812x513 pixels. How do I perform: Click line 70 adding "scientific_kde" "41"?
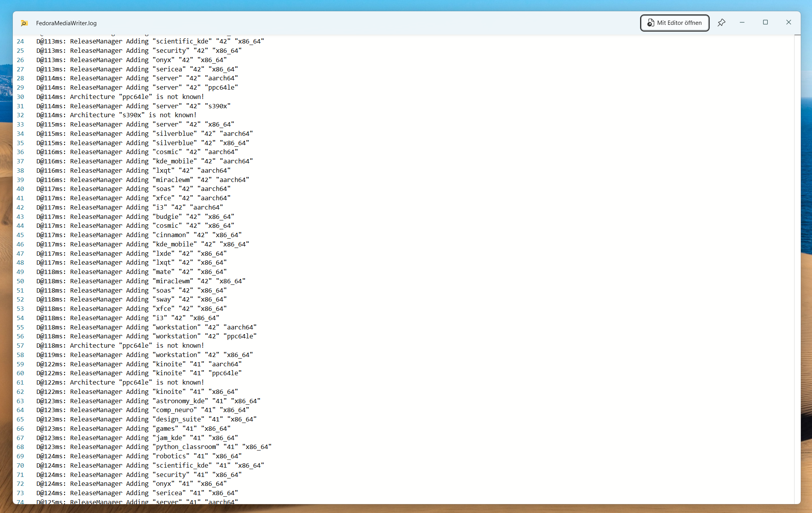tap(150, 466)
